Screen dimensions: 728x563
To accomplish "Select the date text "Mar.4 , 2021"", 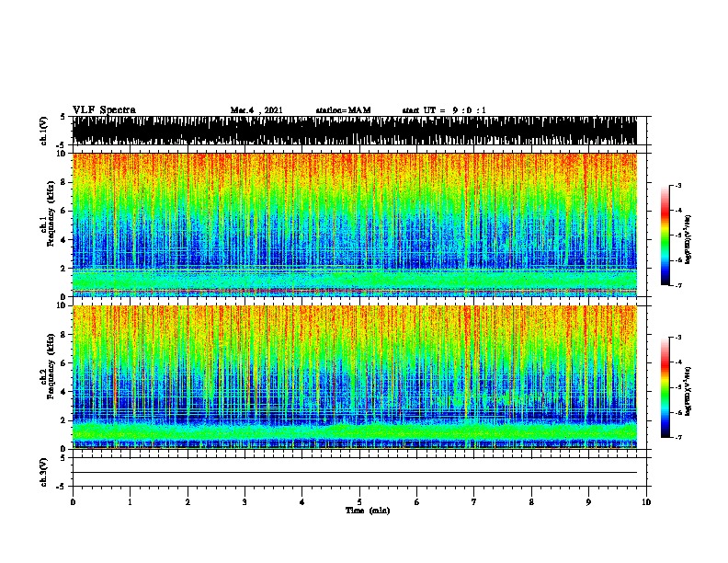I will 256,110.
